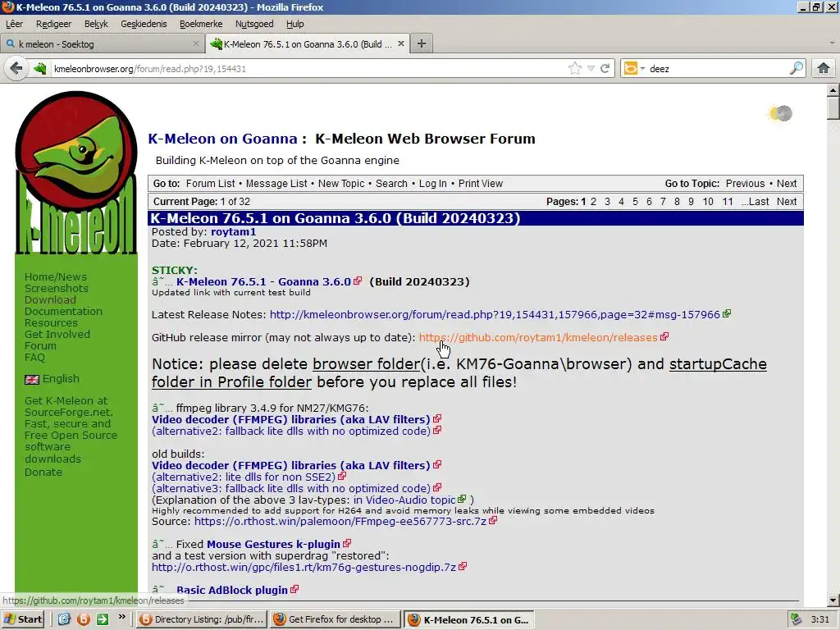Open poster profile roytam1

pyautogui.click(x=233, y=232)
